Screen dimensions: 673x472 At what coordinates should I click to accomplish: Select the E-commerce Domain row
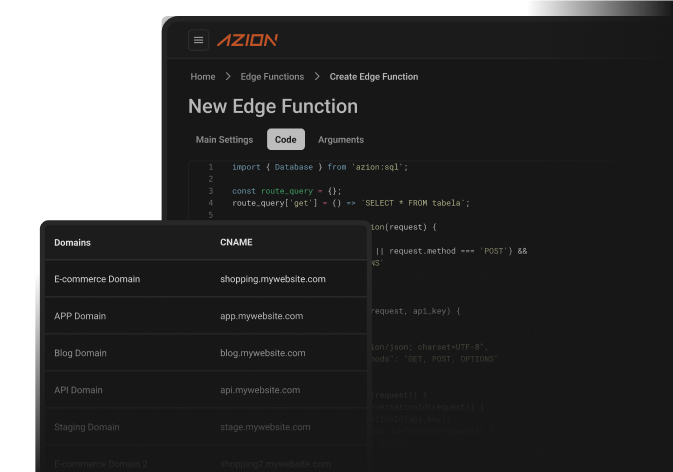(97, 279)
